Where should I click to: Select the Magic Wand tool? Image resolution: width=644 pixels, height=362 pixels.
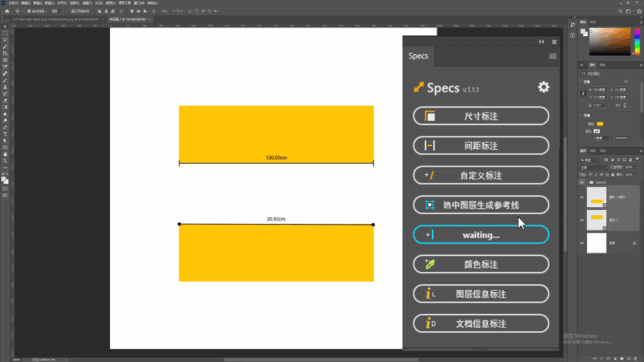(x=5, y=47)
